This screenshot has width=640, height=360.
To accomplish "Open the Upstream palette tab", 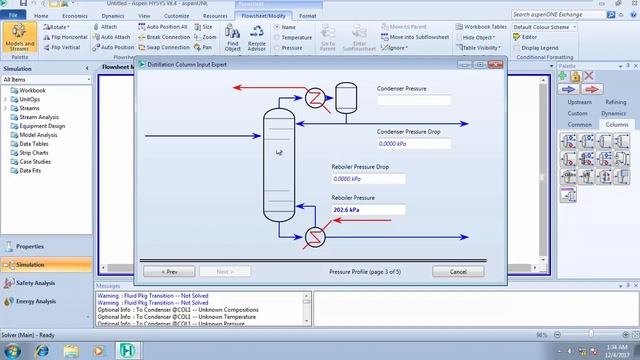I will pyautogui.click(x=579, y=102).
